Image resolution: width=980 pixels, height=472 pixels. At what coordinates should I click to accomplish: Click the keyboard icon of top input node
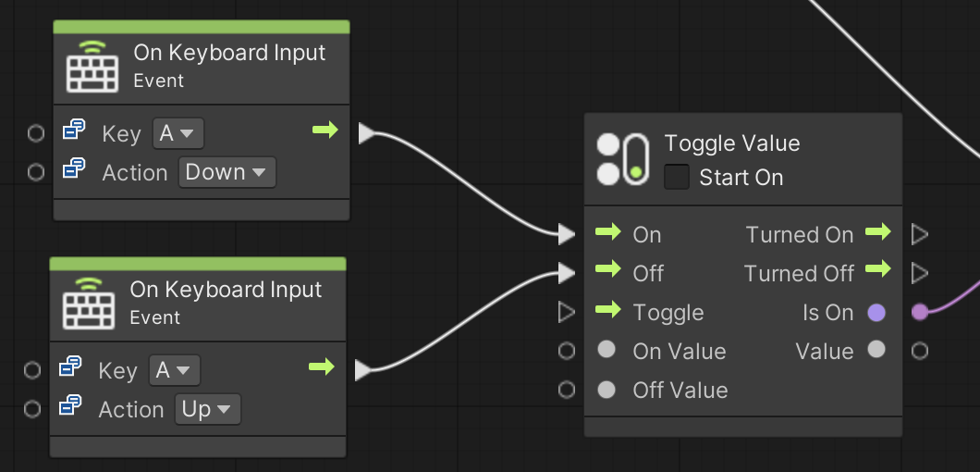pos(92,66)
